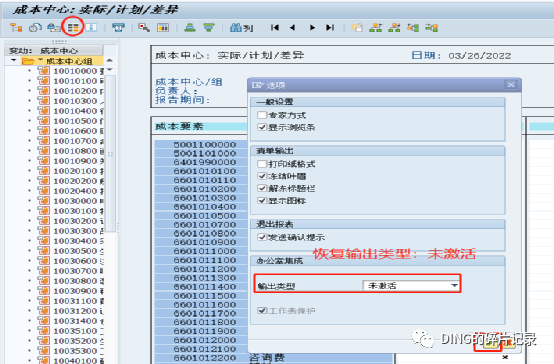The height and width of the screenshot is (364, 554).
Task: Click the toolbar icon left of options icon
Action: (x=54, y=28)
